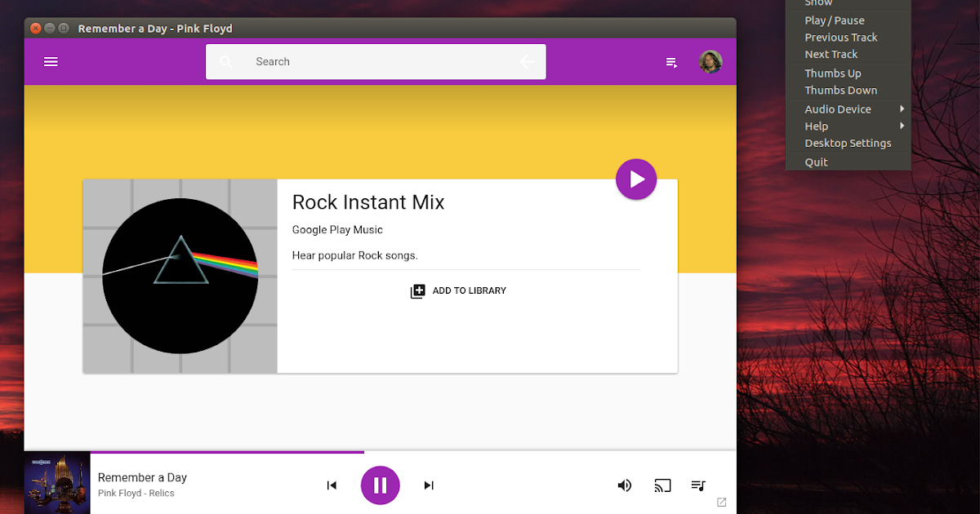Click the Google Play Music label
This screenshot has width=980, height=514.
point(337,230)
